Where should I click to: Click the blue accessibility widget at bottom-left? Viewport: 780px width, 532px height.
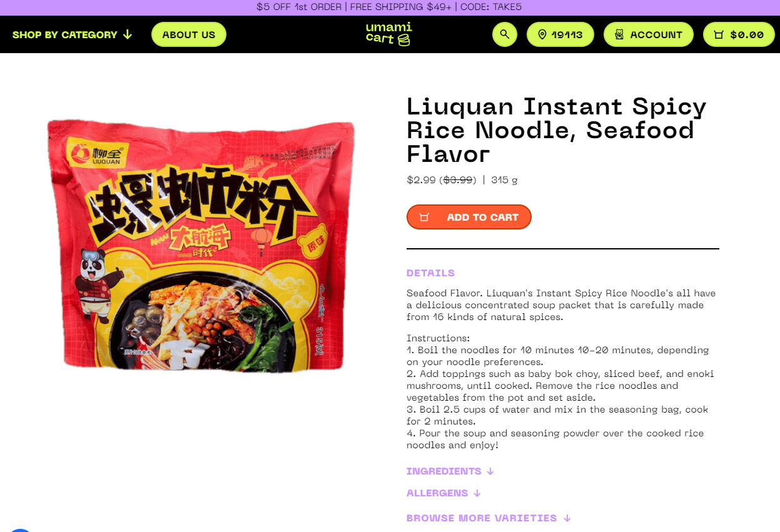click(x=20, y=530)
